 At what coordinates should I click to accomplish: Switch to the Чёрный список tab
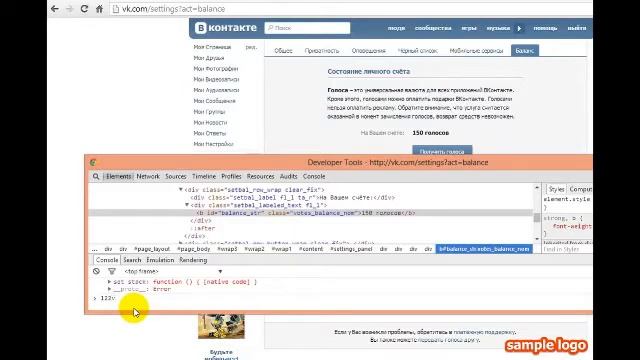[417, 51]
